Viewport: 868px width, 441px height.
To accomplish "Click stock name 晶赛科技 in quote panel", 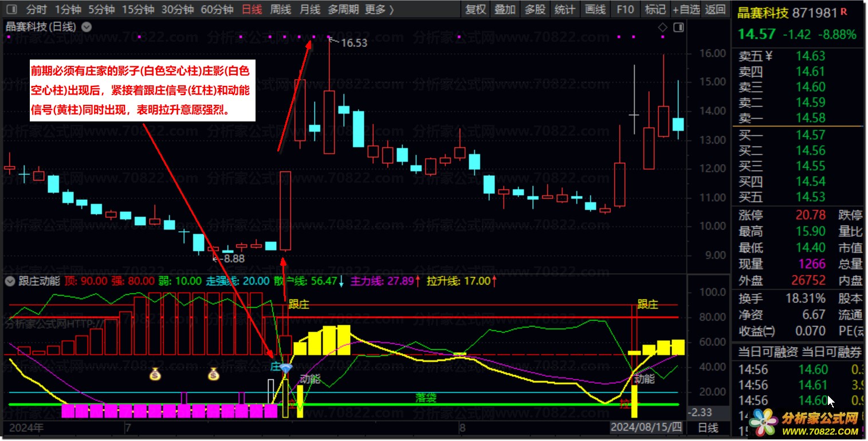I will pos(763,13).
